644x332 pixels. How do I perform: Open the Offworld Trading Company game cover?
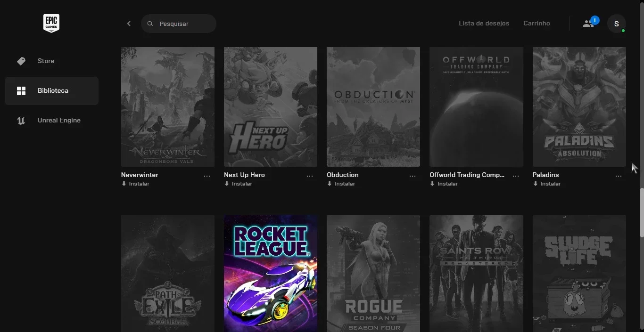point(476,107)
